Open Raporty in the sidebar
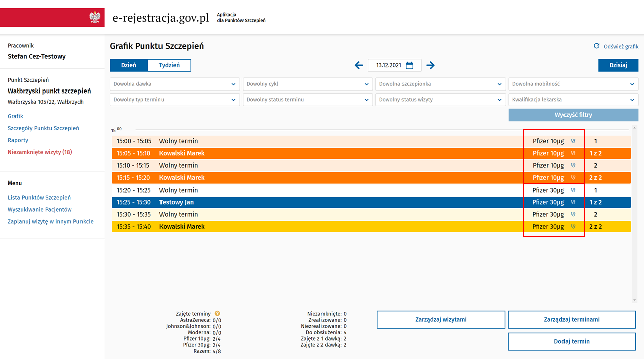This screenshot has height=362, width=644. [x=18, y=140]
